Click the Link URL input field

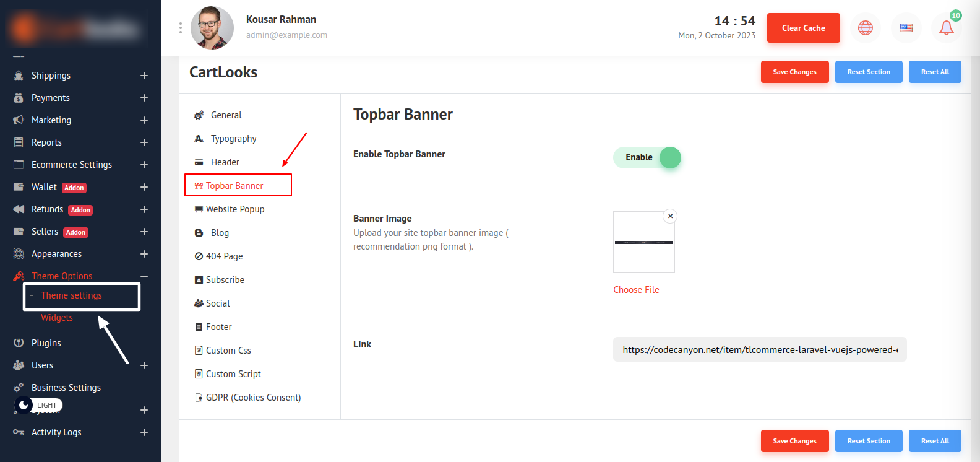[759, 349]
